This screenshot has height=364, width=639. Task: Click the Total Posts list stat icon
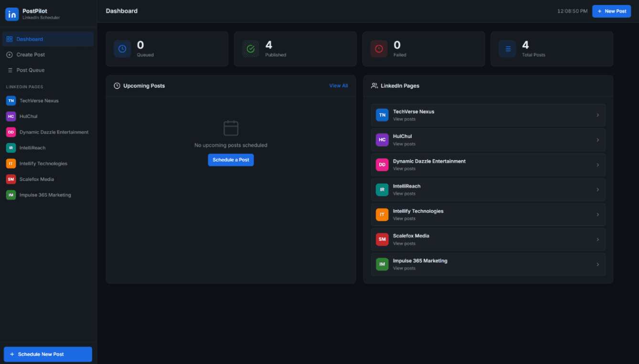(x=508, y=49)
